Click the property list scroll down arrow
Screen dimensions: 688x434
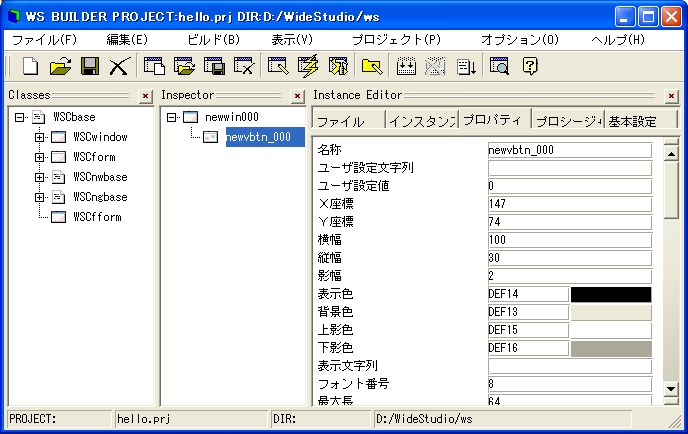[x=671, y=388]
